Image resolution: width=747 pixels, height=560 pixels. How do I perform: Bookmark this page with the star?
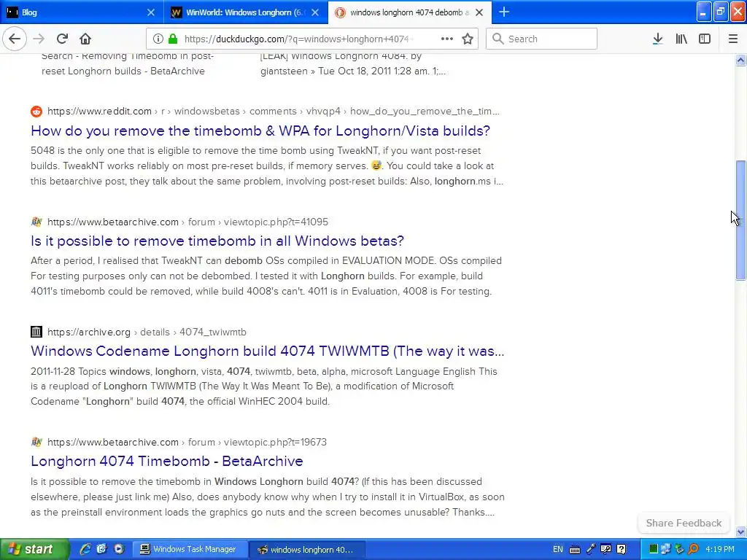coord(468,39)
